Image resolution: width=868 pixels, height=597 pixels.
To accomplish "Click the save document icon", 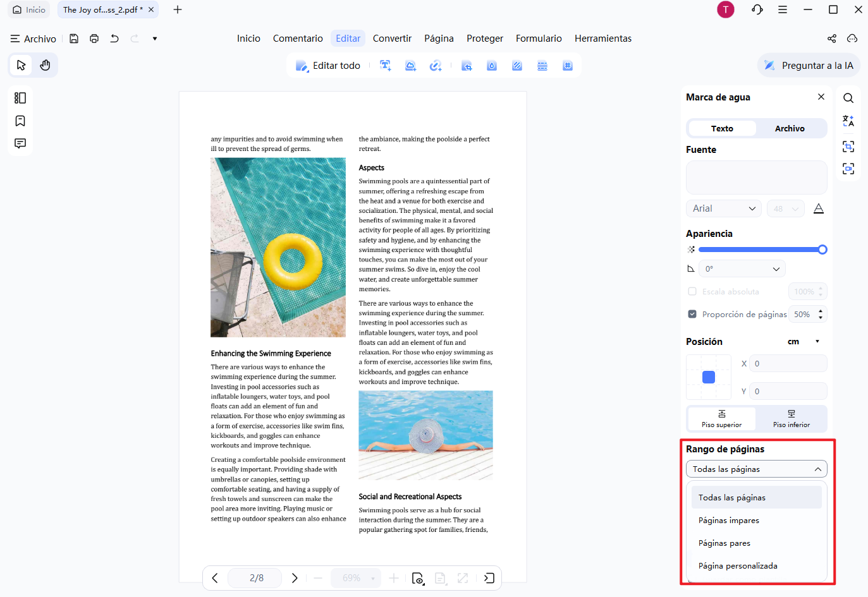I will (x=74, y=39).
